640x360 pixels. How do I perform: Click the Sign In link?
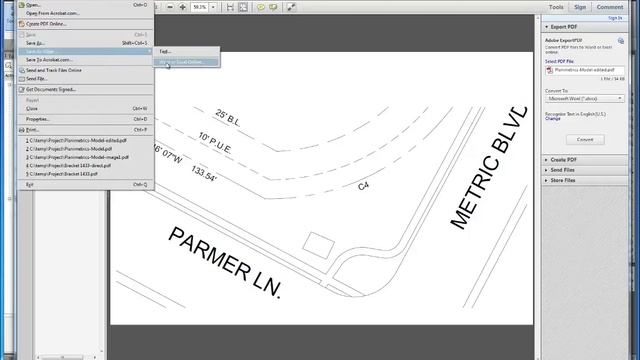pyautogui.click(x=615, y=18)
